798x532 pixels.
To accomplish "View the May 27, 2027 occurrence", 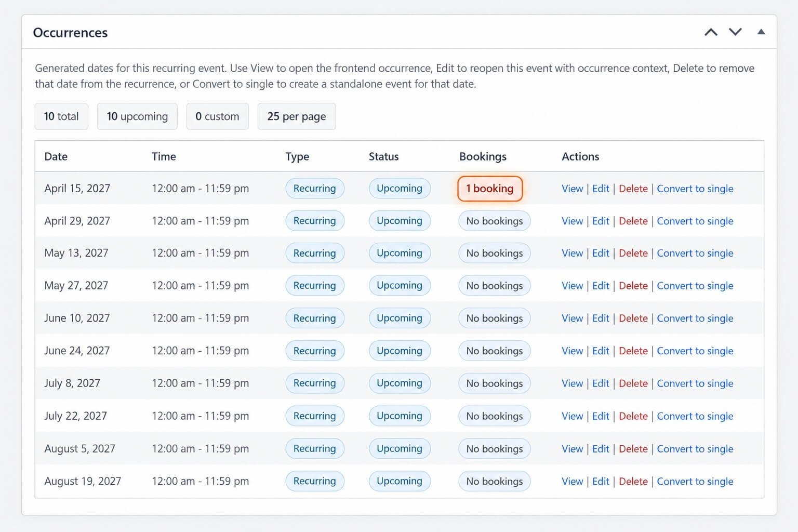I will [572, 286].
